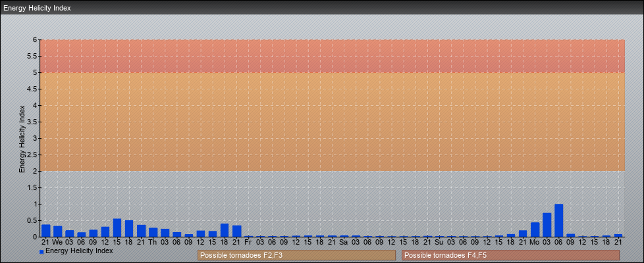Click the bar directly above the We label
This screenshot has width=644, height=263.
(58, 231)
